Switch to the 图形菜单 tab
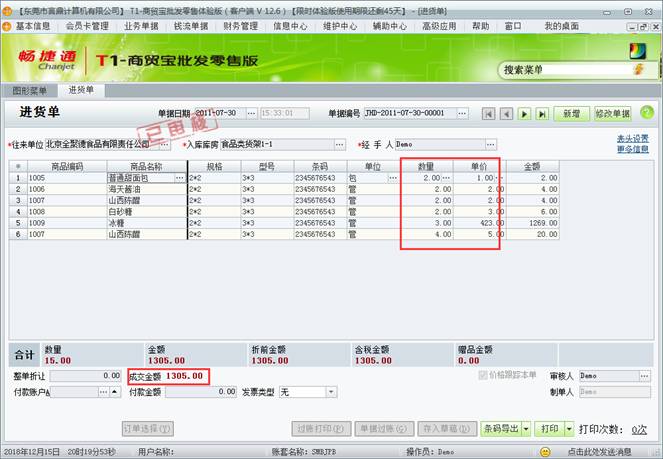Viewport: 663px width, 459px height. click(x=29, y=90)
